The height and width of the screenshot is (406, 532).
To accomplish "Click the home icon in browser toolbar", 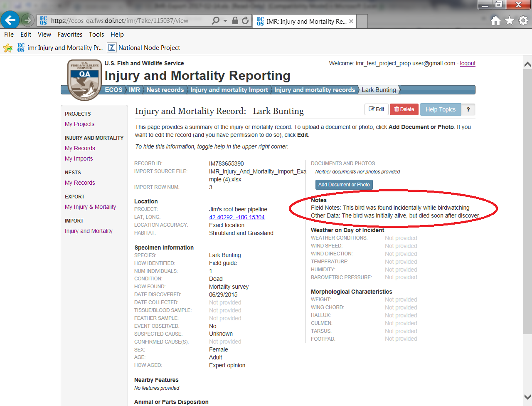I will click(495, 20).
